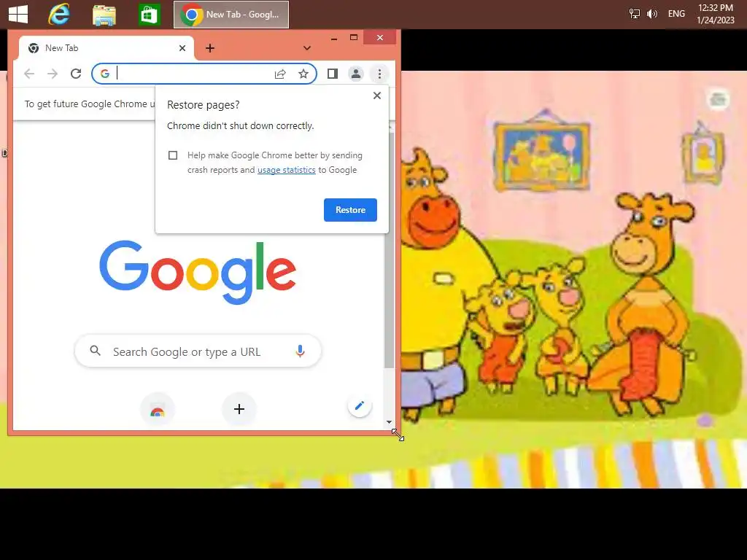Go back with the back arrow
The image size is (747, 560).
[29, 74]
